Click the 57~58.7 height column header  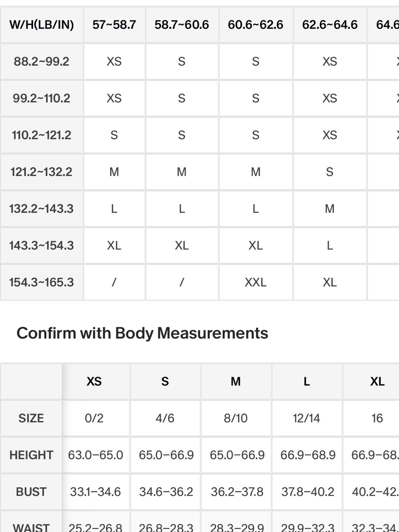pyautogui.click(x=114, y=25)
